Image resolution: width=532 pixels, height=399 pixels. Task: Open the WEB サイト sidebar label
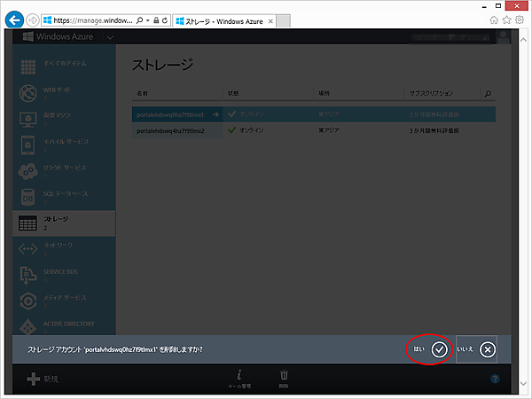57,90
